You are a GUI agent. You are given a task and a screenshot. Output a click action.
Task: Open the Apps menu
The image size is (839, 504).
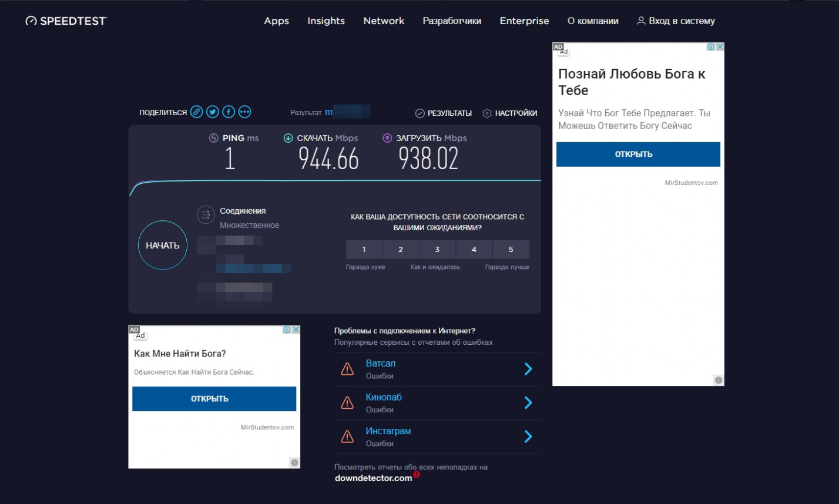pos(276,21)
